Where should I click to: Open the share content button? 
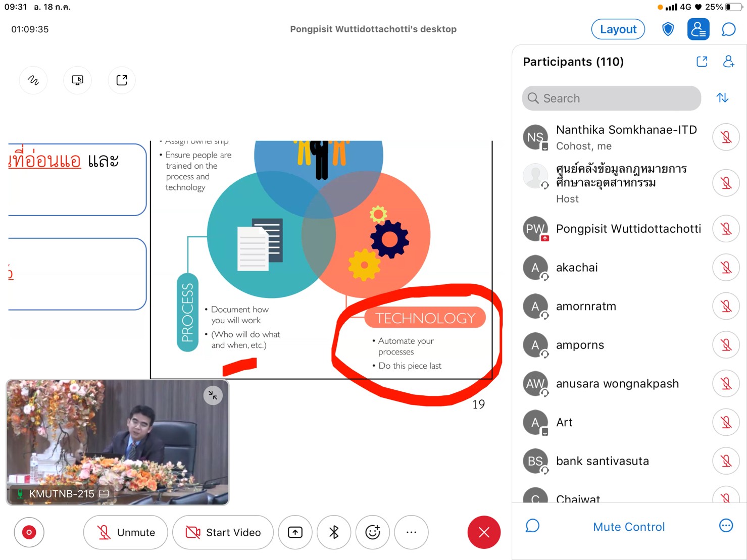pyautogui.click(x=295, y=532)
